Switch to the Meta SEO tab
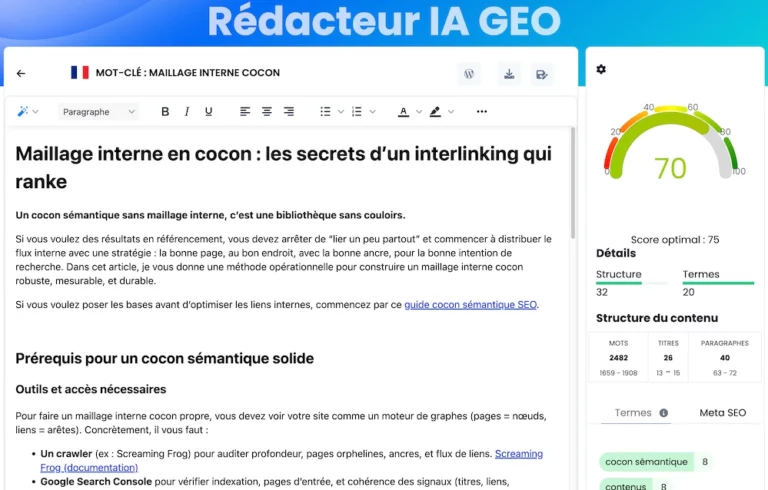Image resolution: width=768 pixels, height=490 pixels. click(x=722, y=413)
